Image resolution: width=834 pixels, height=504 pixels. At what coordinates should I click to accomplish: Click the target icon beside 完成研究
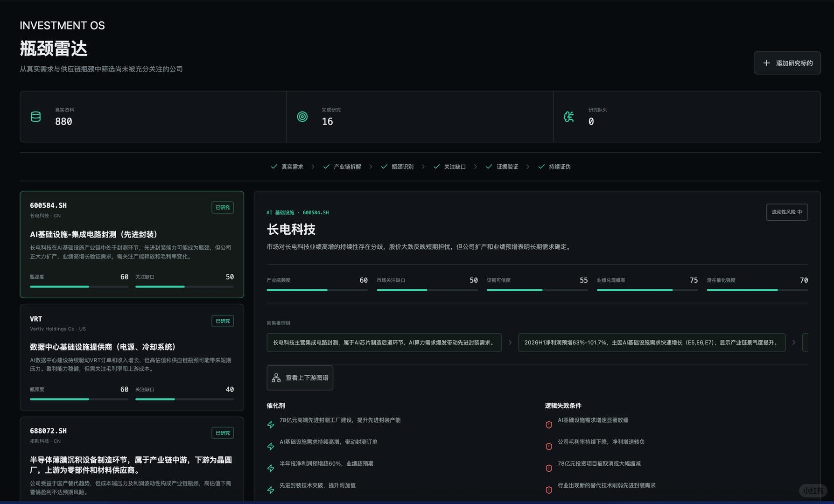(x=302, y=117)
